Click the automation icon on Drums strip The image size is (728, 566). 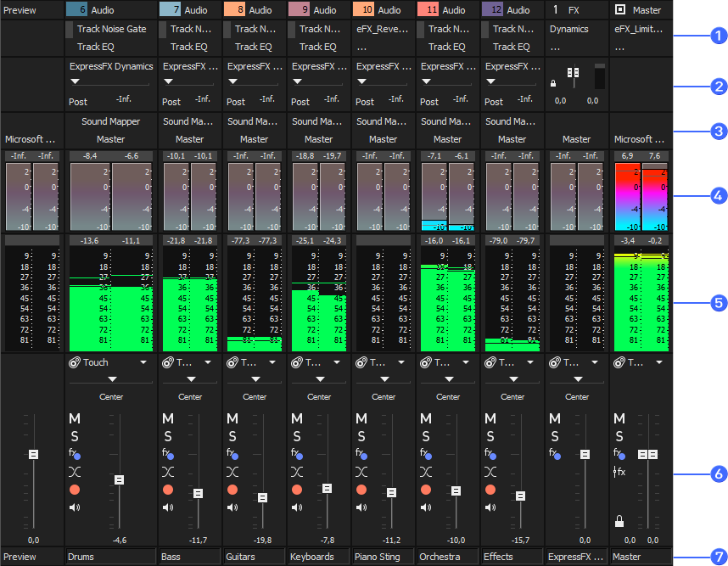(x=74, y=362)
